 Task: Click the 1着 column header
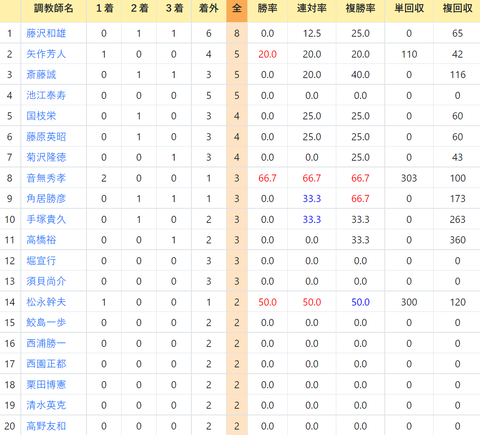pyautogui.click(x=104, y=8)
